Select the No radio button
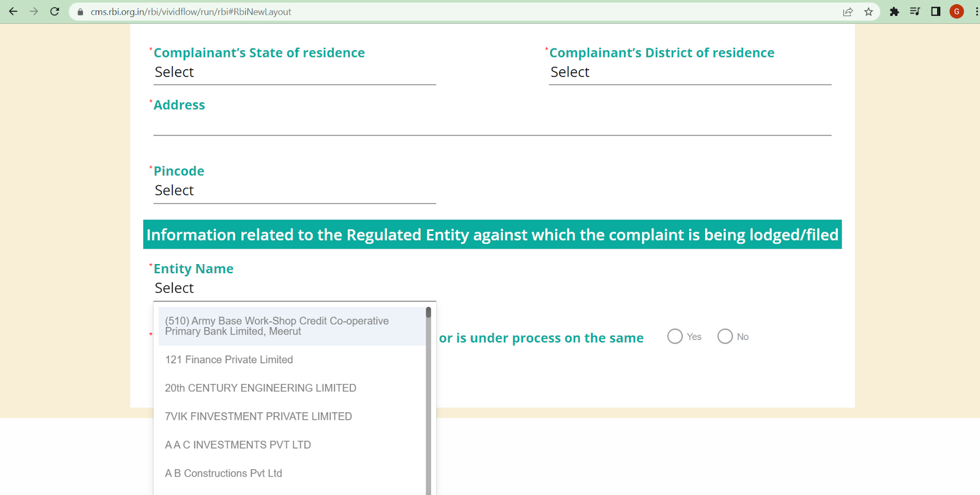 [725, 336]
